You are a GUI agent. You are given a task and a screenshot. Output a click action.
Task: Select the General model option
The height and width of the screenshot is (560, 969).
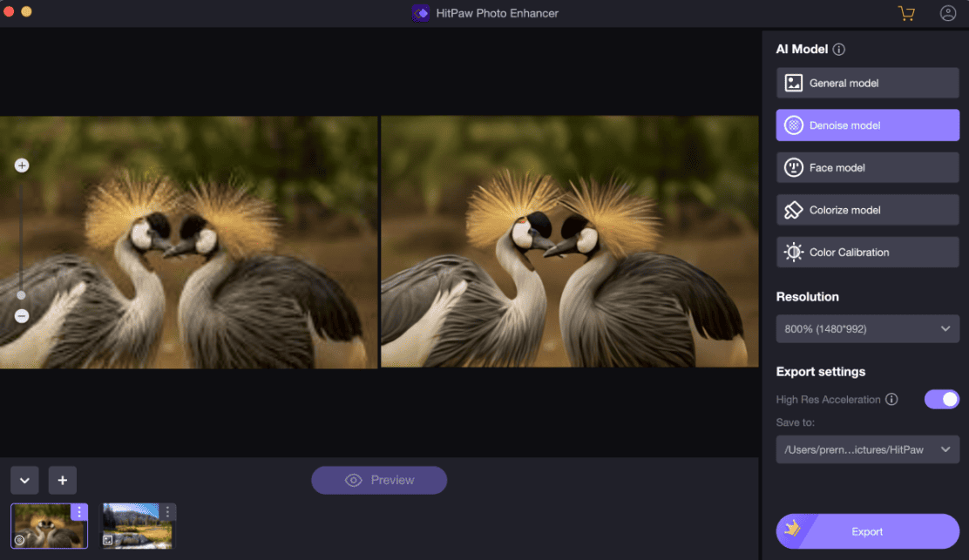click(867, 83)
